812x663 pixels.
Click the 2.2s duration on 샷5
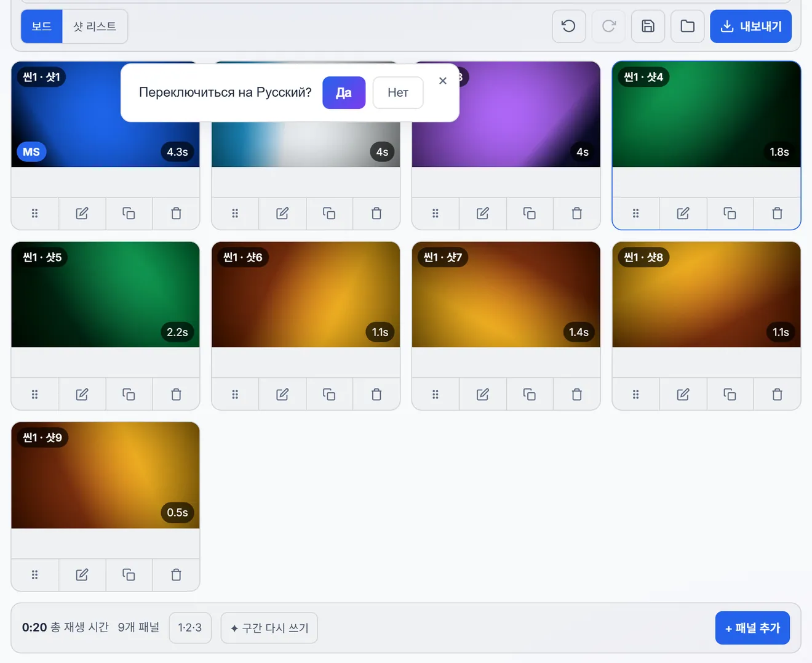(177, 332)
